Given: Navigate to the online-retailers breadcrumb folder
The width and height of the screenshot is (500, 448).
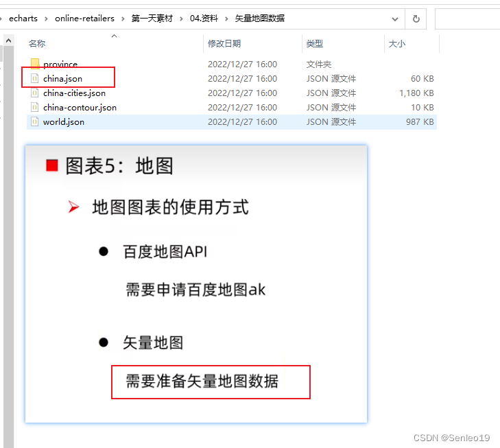Looking at the screenshot, I should coord(84,19).
